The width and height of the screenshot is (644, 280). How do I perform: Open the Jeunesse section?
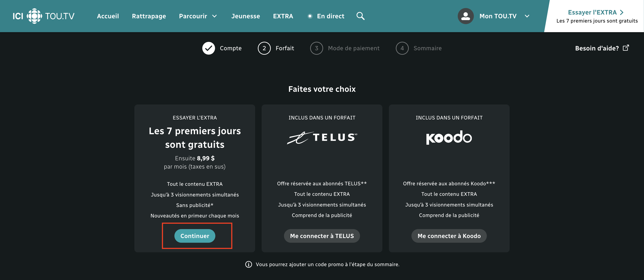246,16
